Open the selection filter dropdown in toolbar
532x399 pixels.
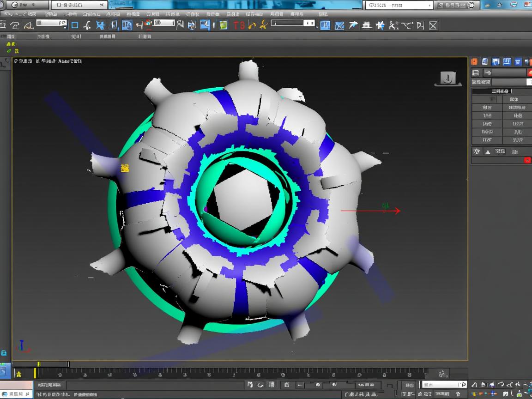(x=52, y=23)
